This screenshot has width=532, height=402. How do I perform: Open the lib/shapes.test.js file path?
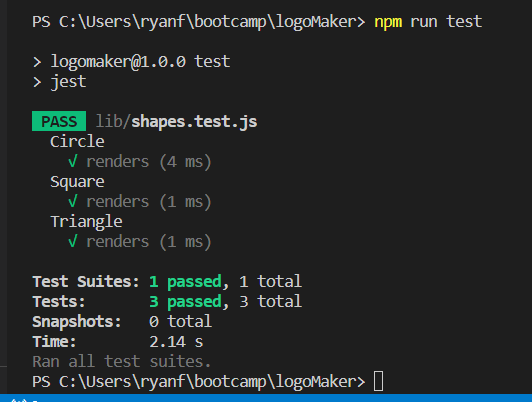click(176, 121)
